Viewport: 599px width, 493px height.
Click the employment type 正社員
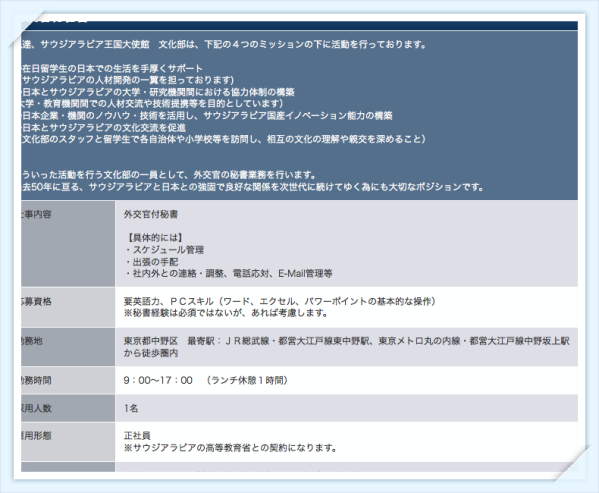137,436
